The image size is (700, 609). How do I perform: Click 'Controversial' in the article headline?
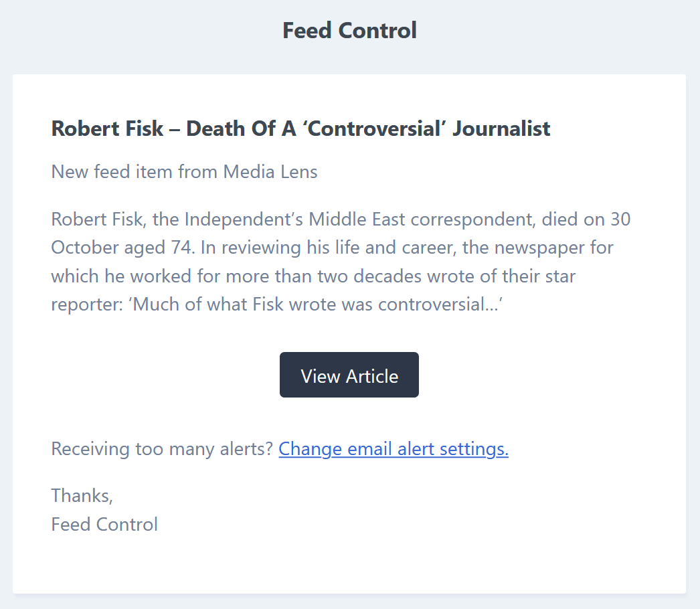pos(375,128)
